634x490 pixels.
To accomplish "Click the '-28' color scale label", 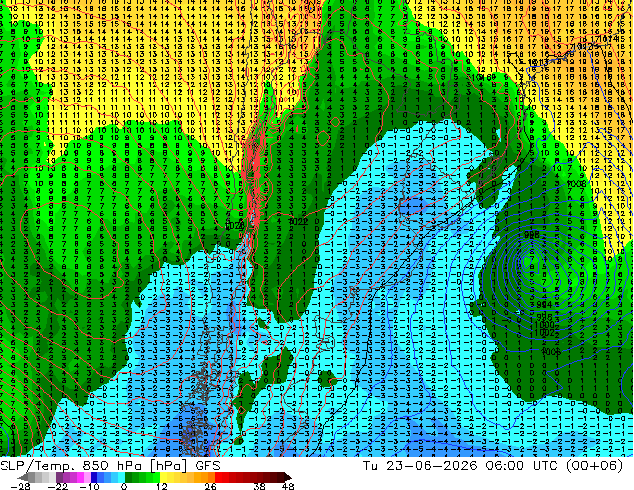I will tap(20, 486).
